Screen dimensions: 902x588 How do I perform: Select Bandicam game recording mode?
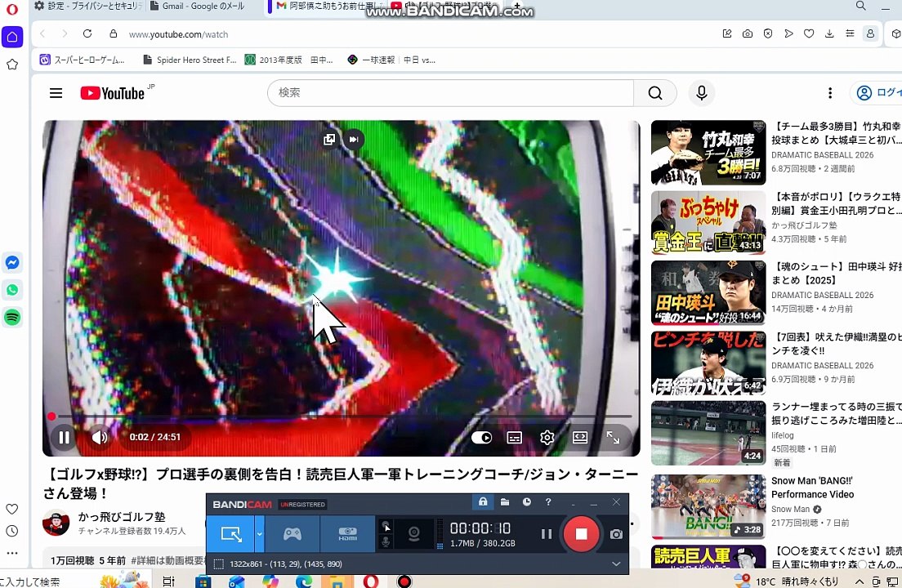click(x=292, y=534)
